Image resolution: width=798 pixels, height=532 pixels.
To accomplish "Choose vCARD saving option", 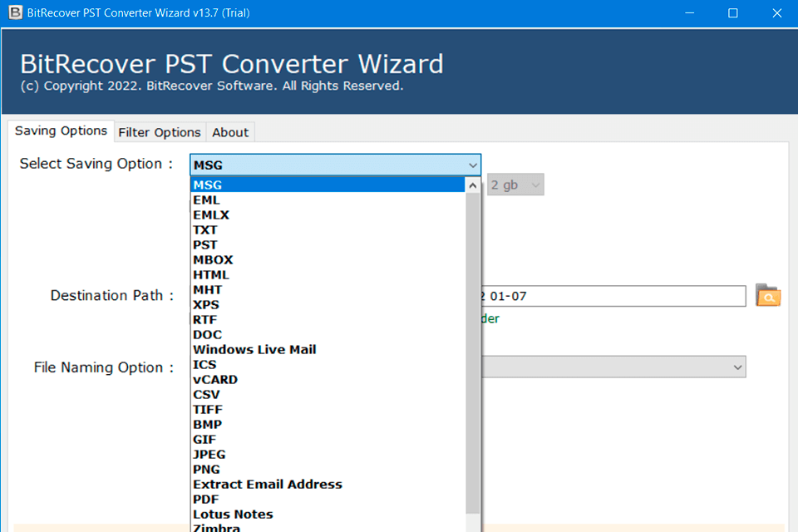I will click(x=328, y=380).
